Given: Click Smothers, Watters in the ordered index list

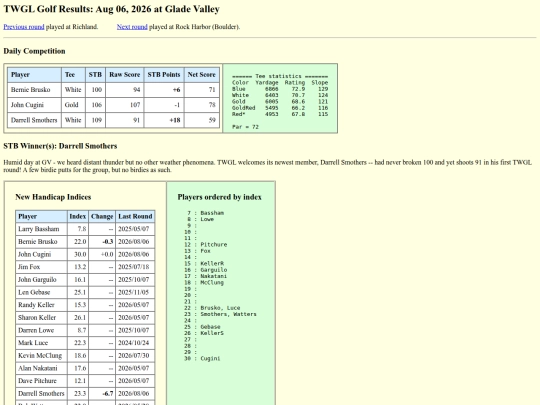Looking at the screenshot, I should coord(228,314).
